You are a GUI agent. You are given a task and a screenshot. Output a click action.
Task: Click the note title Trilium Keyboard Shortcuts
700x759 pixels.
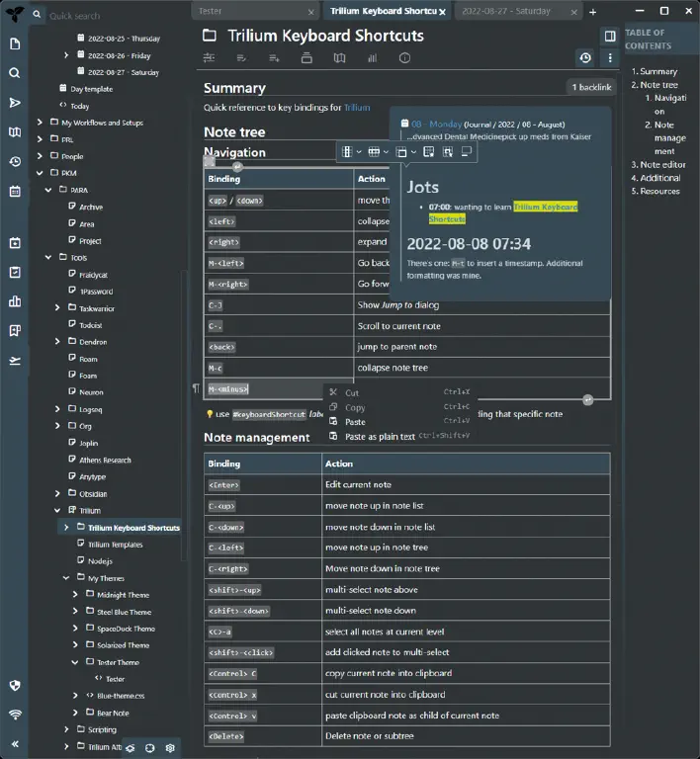pos(325,36)
